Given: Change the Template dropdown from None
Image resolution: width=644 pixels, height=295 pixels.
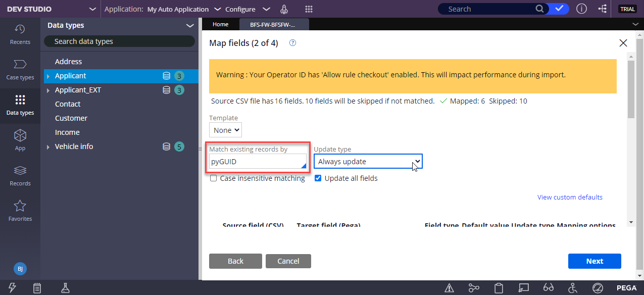Looking at the screenshot, I should [225, 130].
